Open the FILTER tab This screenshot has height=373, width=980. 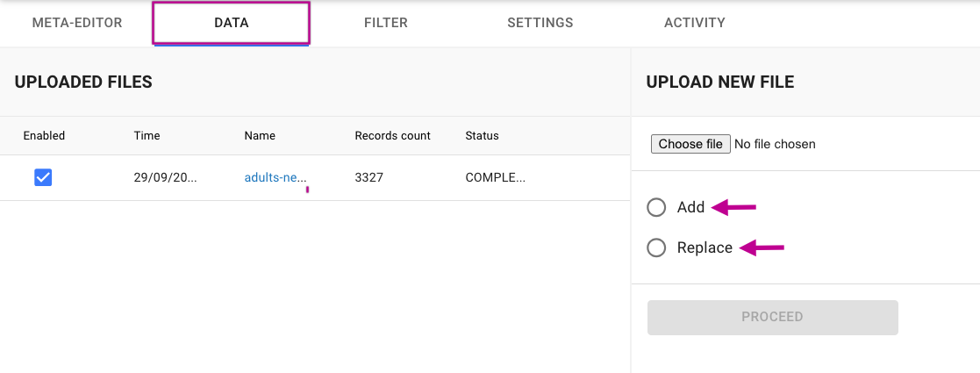point(386,23)
